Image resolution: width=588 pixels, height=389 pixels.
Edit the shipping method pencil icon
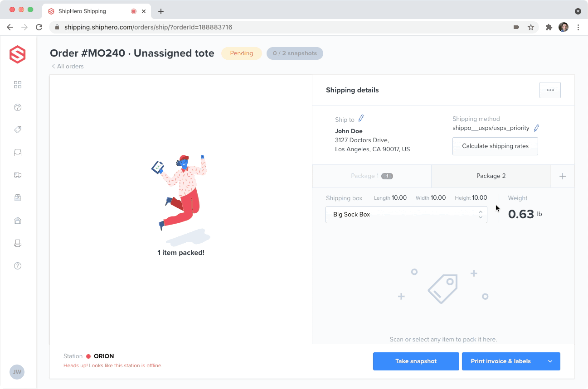[536, 128]
